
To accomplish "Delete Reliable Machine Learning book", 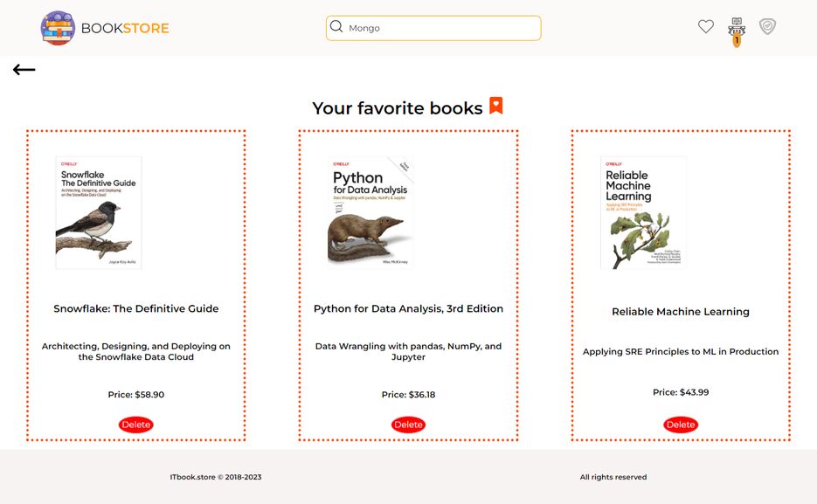I will (x=681, y=425).
